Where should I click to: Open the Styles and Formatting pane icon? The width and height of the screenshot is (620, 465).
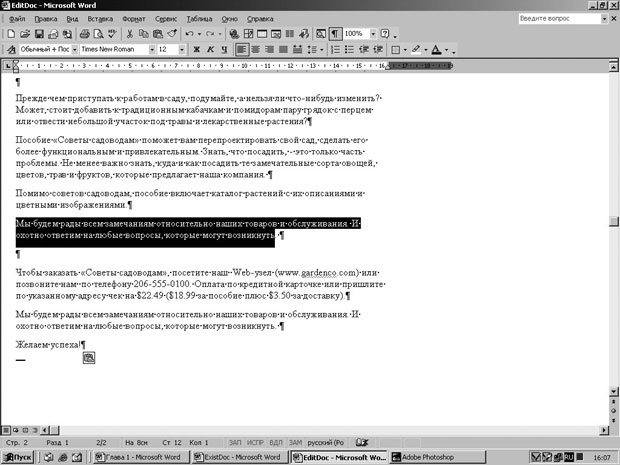[11, 50]
